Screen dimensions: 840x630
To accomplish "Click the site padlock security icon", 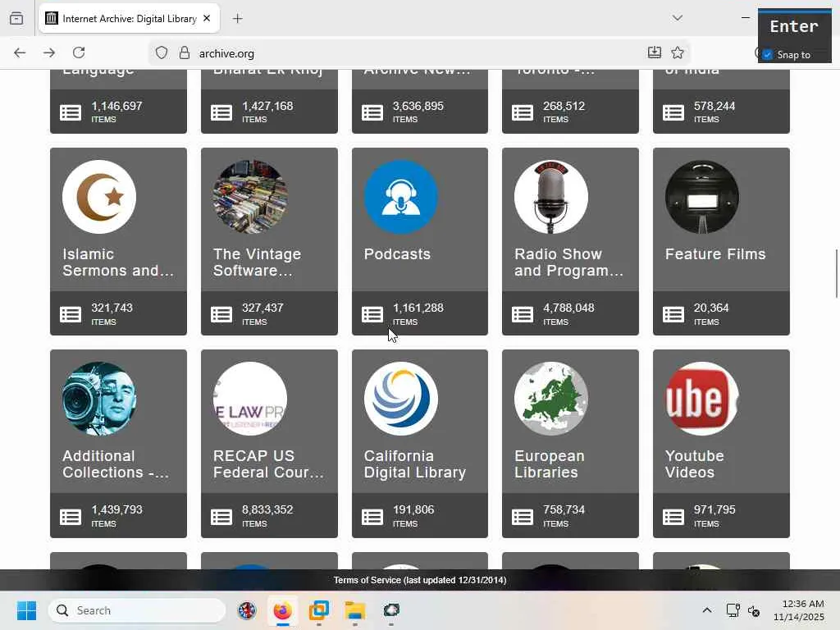I will tap(185, 53).
